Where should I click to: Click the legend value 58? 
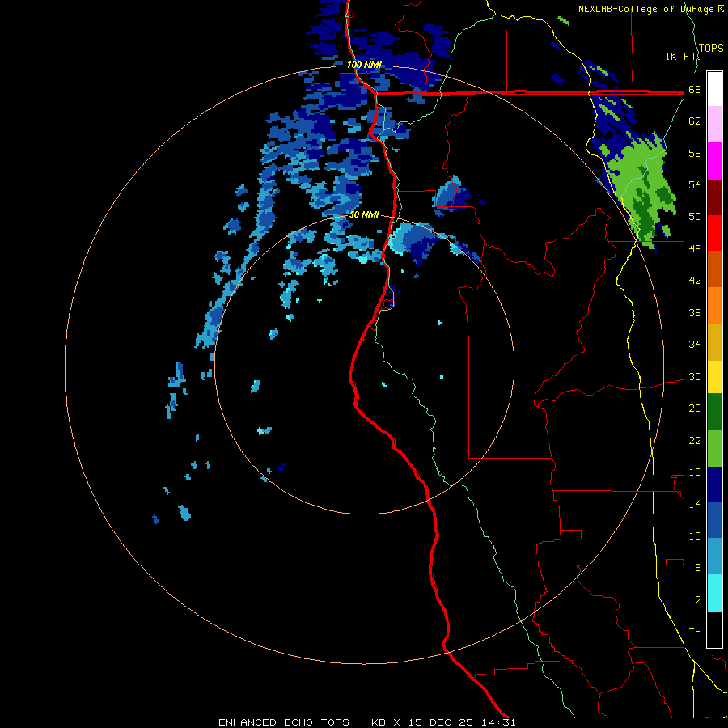pos(695,153)
